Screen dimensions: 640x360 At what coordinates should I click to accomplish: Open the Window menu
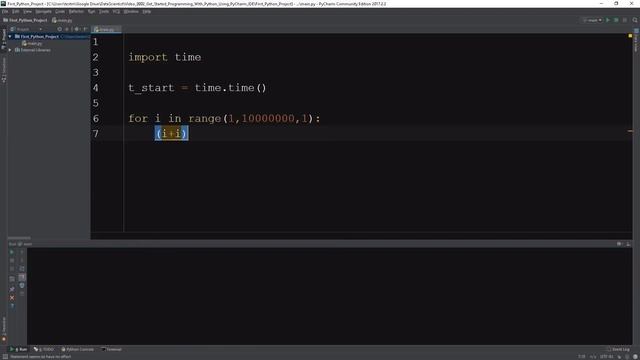[x=131, y=11]
